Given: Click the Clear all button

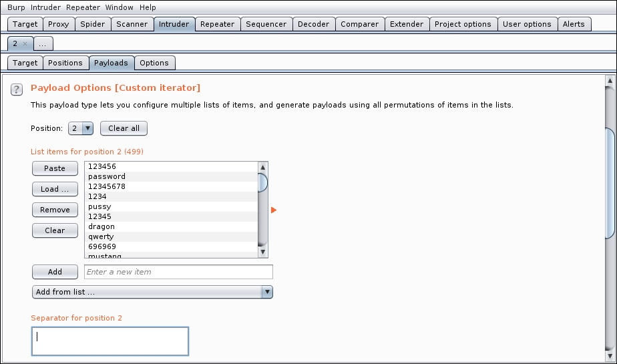Looking at the screenshot, I should [x=124, y=128].
